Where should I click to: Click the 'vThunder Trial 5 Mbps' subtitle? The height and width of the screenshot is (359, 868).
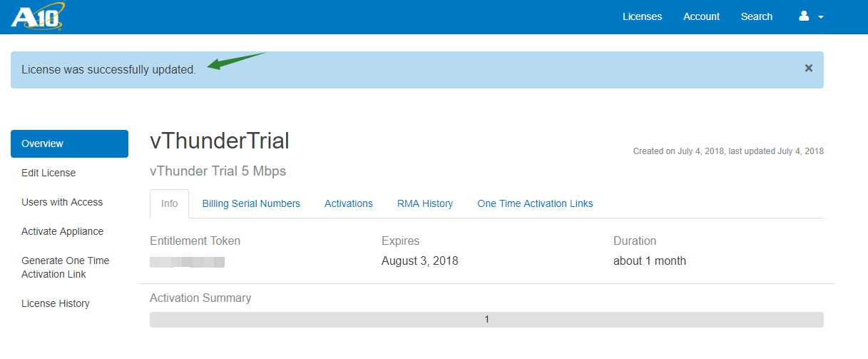pos(218,171)
